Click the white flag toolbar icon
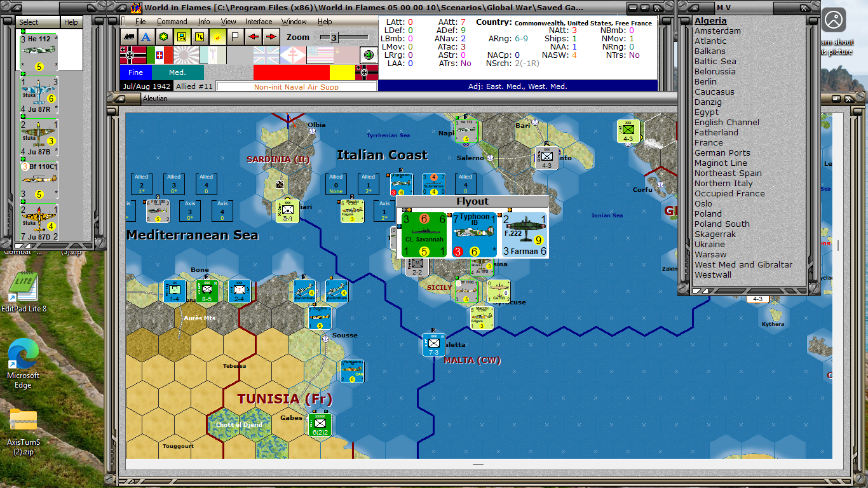Screen dimensions: 868x488 236,37
